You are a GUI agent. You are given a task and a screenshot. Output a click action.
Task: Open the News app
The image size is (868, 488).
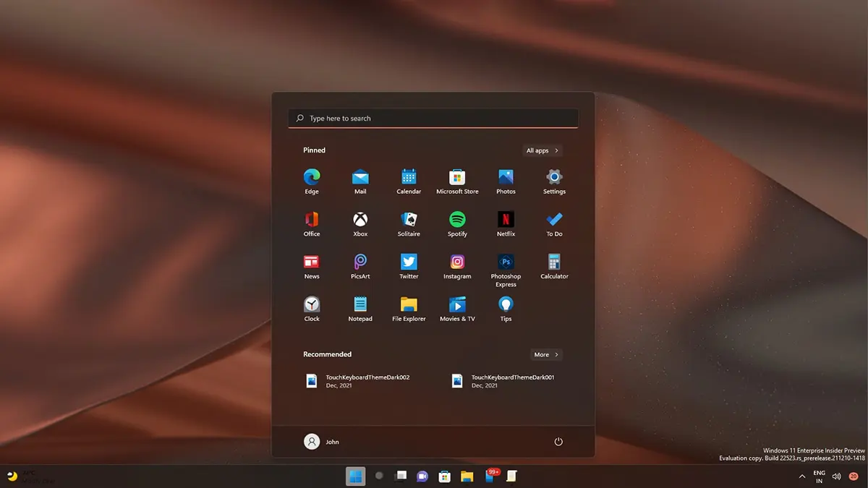312,266
